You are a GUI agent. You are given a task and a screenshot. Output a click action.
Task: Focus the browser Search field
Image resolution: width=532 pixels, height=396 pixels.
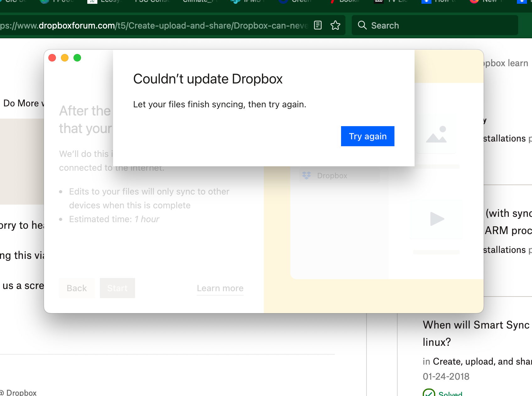435,25
